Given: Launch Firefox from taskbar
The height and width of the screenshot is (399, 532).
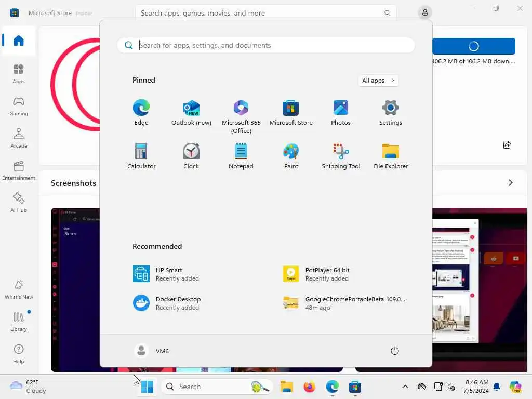Looking at the screenshot, I should coord(310,387).
